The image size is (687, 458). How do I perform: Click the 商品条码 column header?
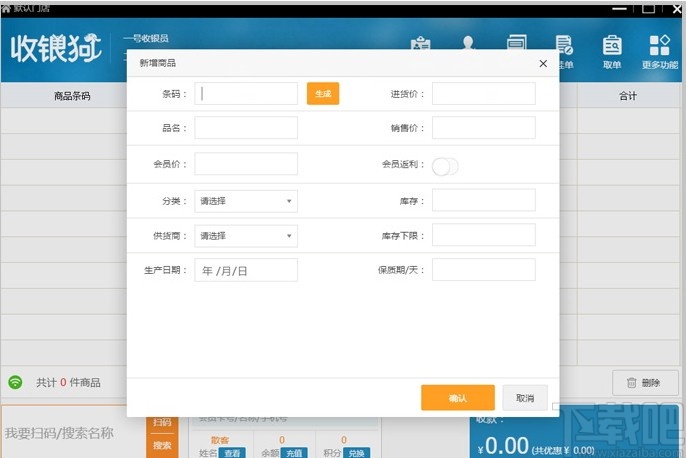(x=72, y=96)
